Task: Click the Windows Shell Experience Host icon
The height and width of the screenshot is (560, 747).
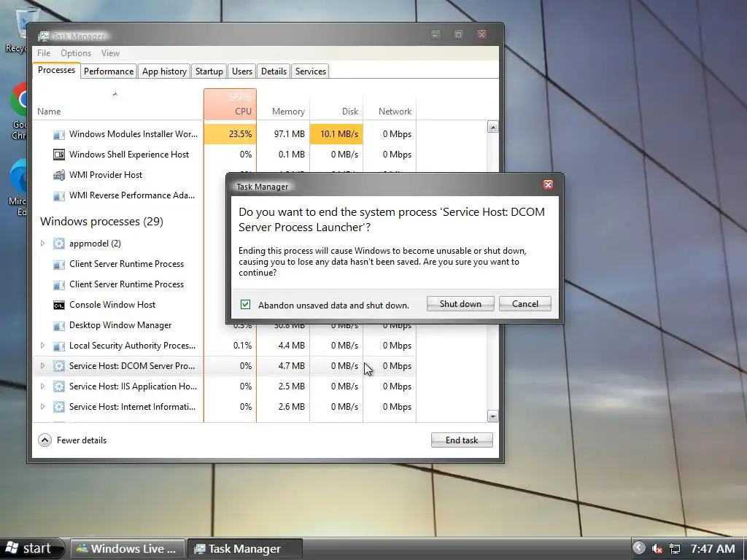Action: point(58,155)
